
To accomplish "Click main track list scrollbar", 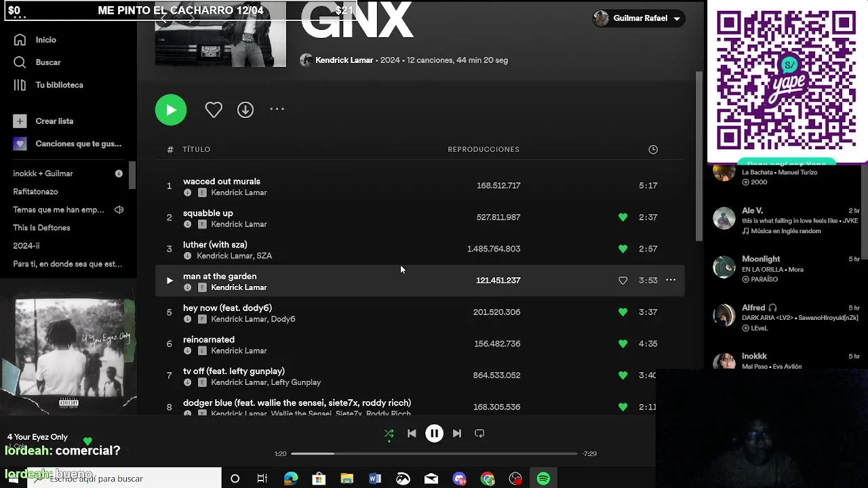I will (699, 156).
